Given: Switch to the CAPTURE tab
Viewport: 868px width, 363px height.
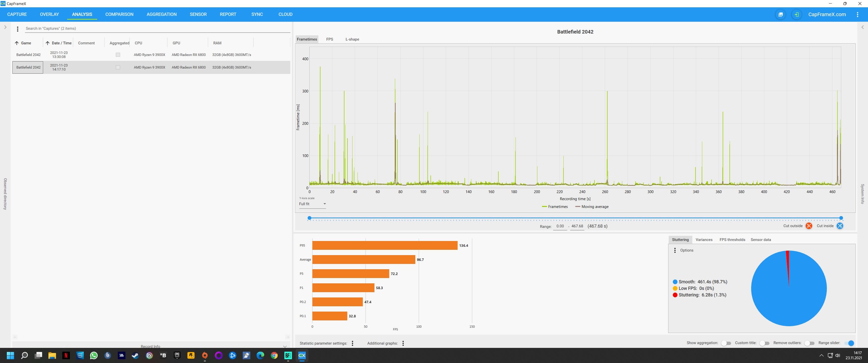Looking at the screenshot, I should [17, 14].
